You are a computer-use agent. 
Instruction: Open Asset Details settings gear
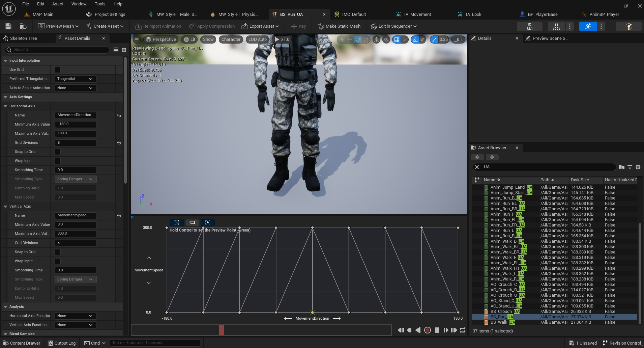[x=124, y=50]
